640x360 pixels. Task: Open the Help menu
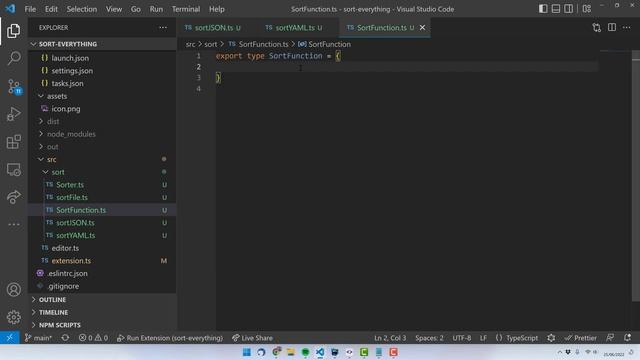click(217, 9)
